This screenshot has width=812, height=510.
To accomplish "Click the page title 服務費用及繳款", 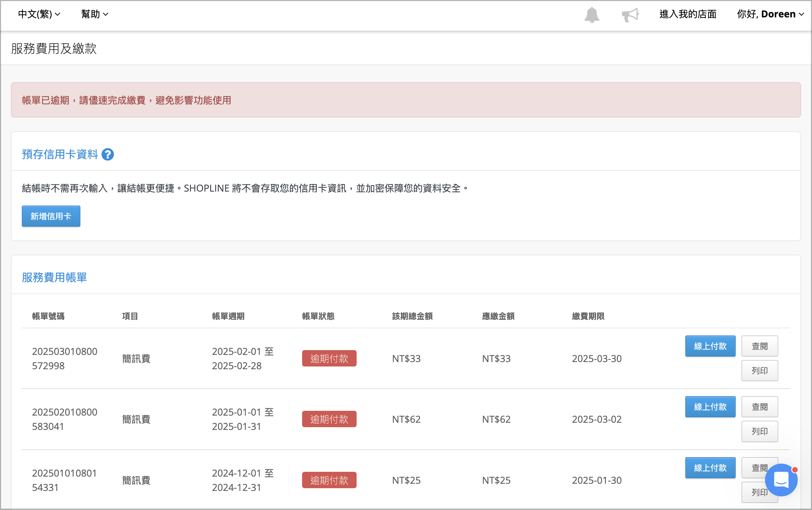I will [x=54, y=48].
